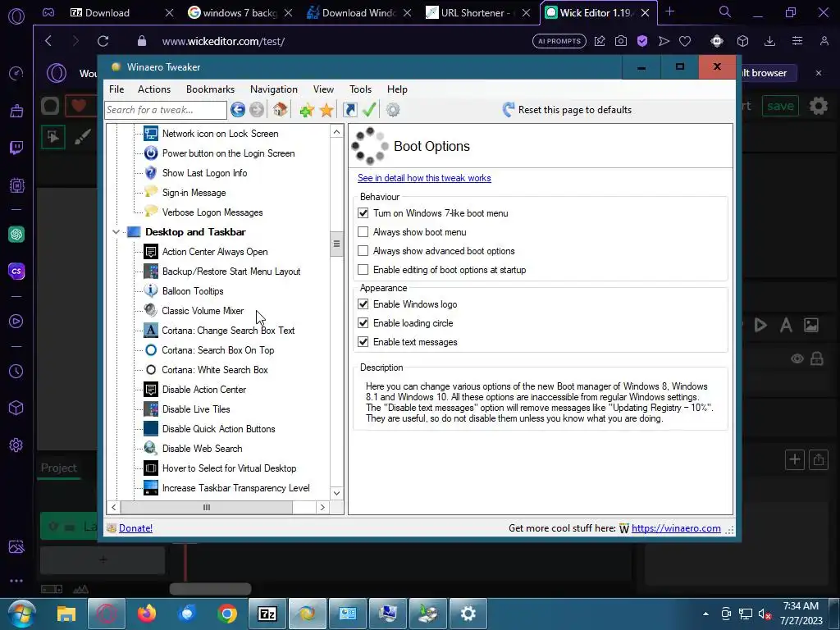This screenshot has height=630, width=840.
Task: Switch to the URL Shortener browser tab
Action: pos(478,13)
